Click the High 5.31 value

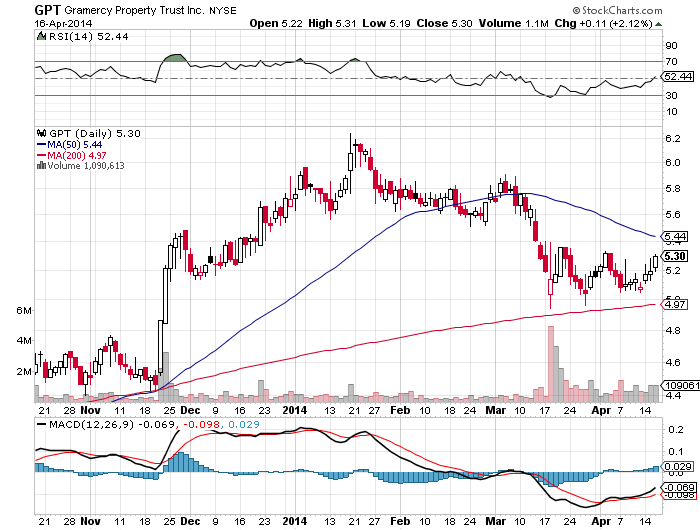tap(332, 23)
